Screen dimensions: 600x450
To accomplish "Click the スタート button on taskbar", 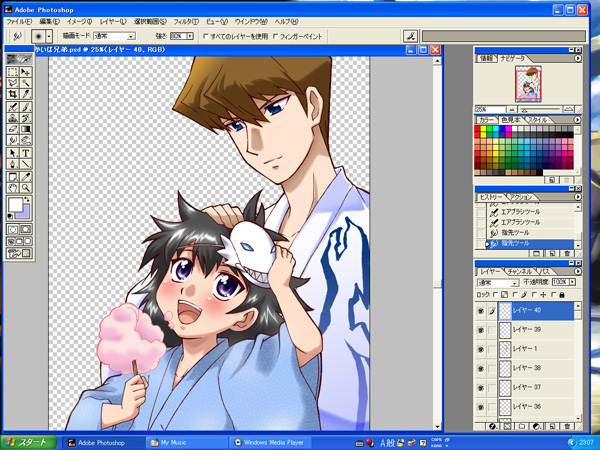I will [28, 443].
